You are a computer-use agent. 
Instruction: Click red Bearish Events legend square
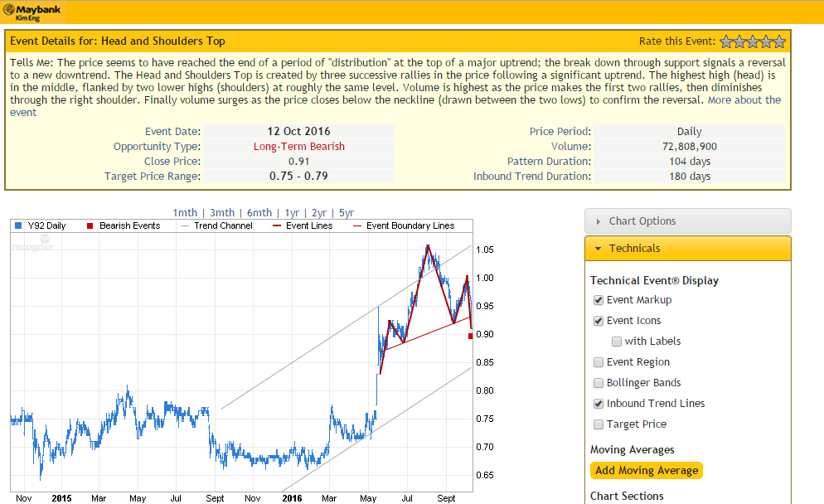click(x=90, y=225)
